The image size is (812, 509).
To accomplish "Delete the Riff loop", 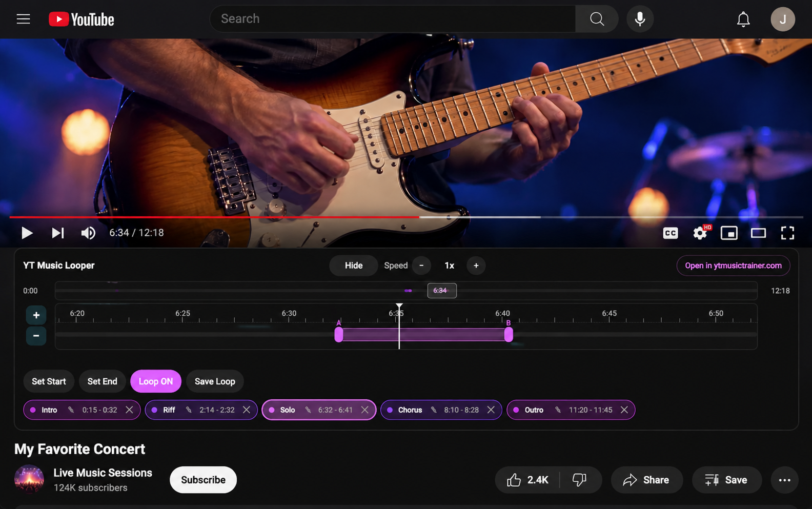I will pos(247,410).
